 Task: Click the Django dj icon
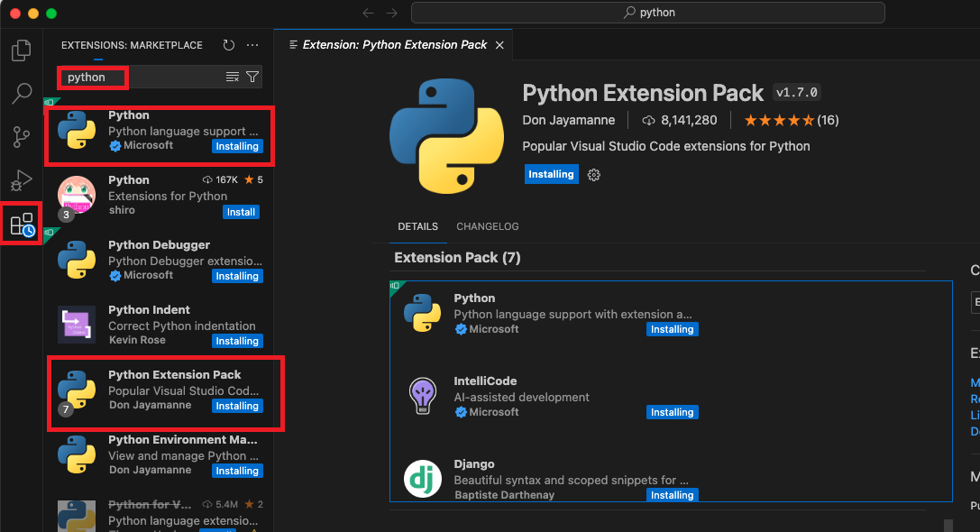click(x=423, y=479)
